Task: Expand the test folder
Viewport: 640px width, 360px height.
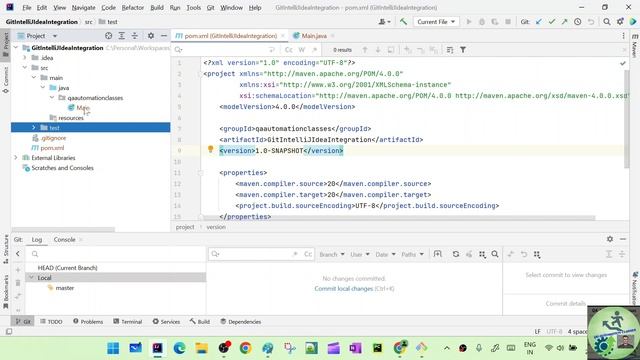Action: (34, 128)
